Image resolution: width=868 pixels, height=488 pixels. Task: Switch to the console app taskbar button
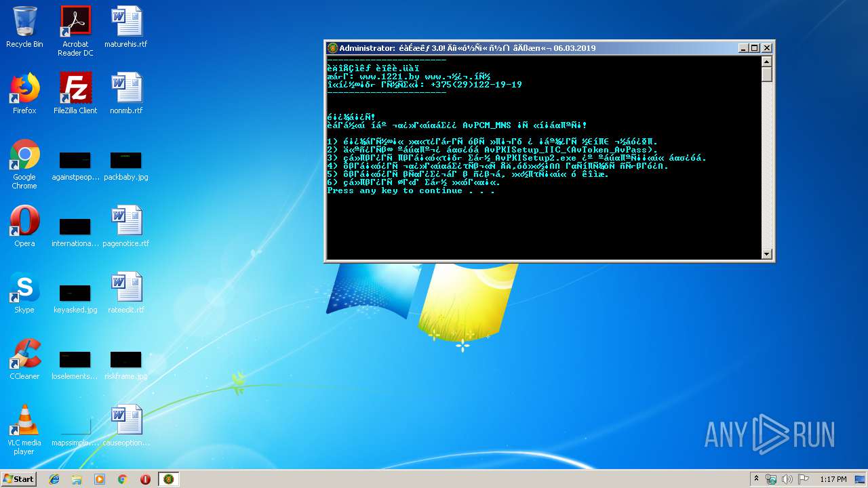[169, 479]
